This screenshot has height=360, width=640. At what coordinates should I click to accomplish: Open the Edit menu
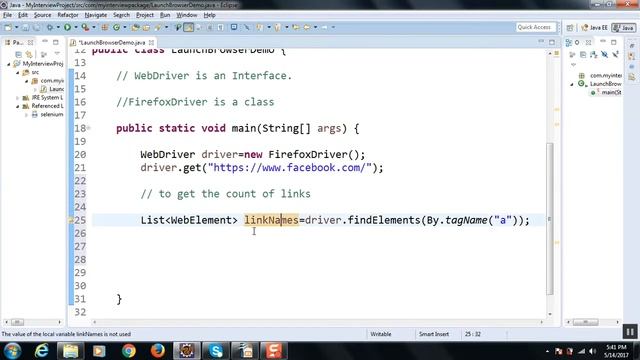click(x=23, y=15)
